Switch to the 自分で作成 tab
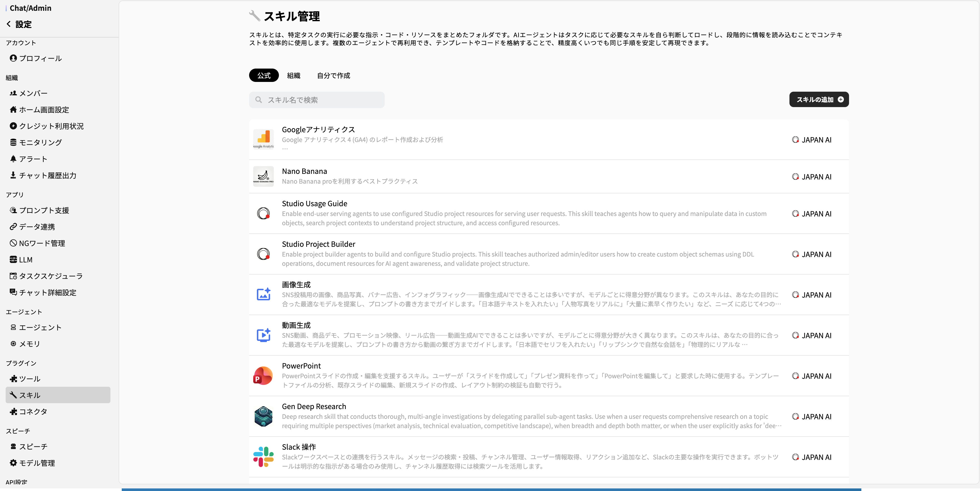This screenshot has height=491, width=980. pos(333,75)
